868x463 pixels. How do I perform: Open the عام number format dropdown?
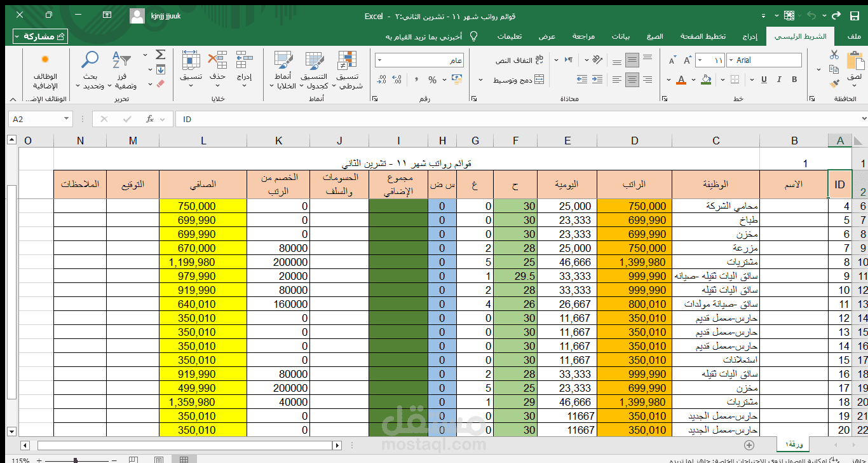[379, 60]
